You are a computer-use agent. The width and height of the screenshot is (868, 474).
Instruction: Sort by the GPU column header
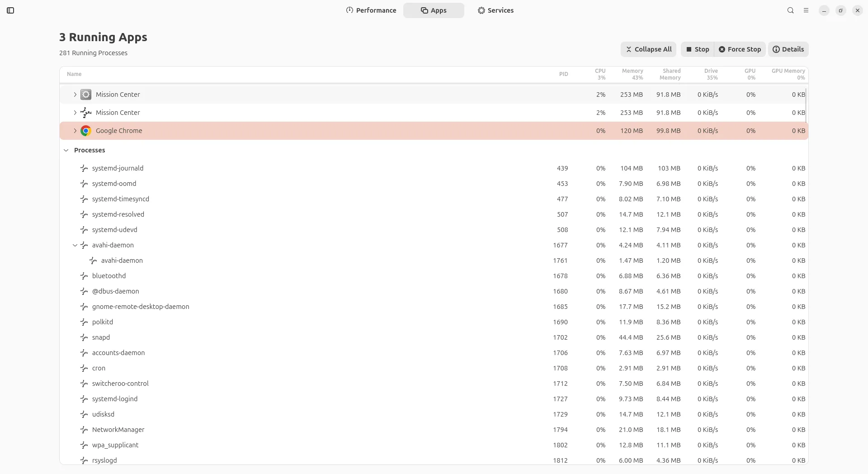coord(750,74)
